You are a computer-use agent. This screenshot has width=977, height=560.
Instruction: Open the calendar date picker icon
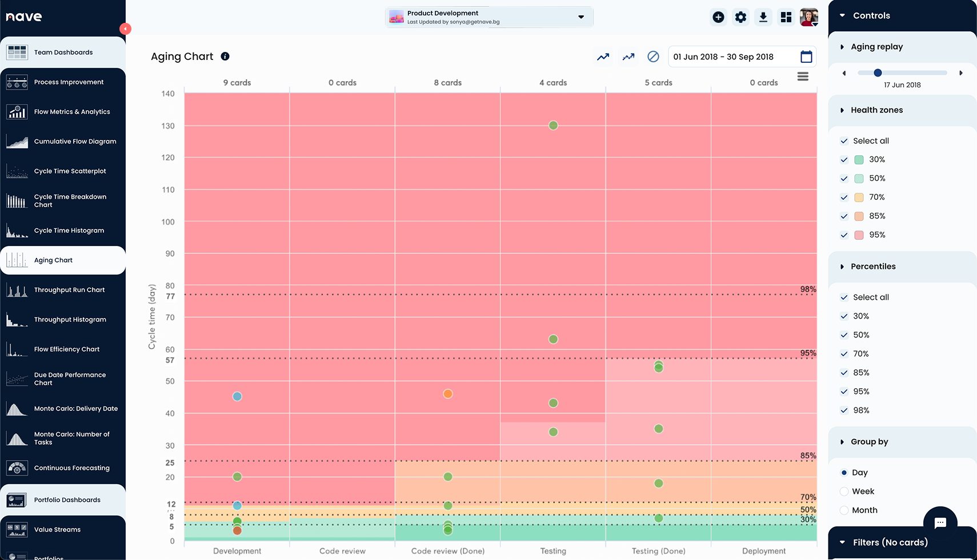[x=806, y=57]
